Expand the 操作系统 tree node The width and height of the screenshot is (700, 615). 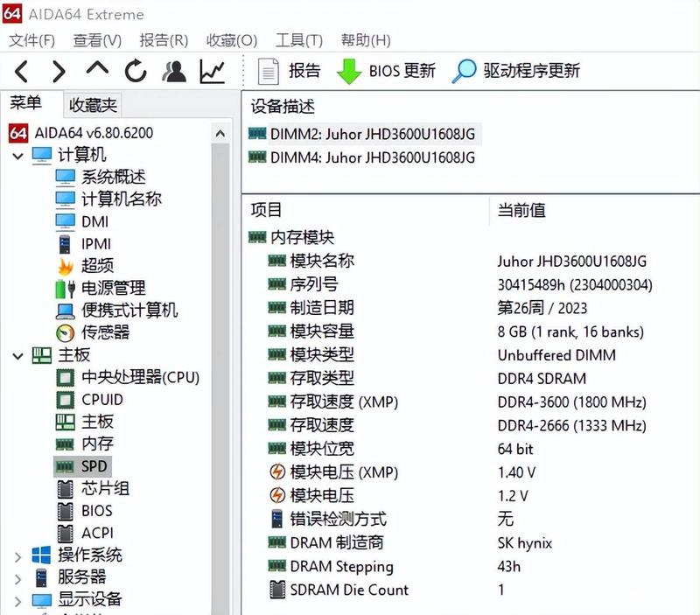tap(17, 557)
